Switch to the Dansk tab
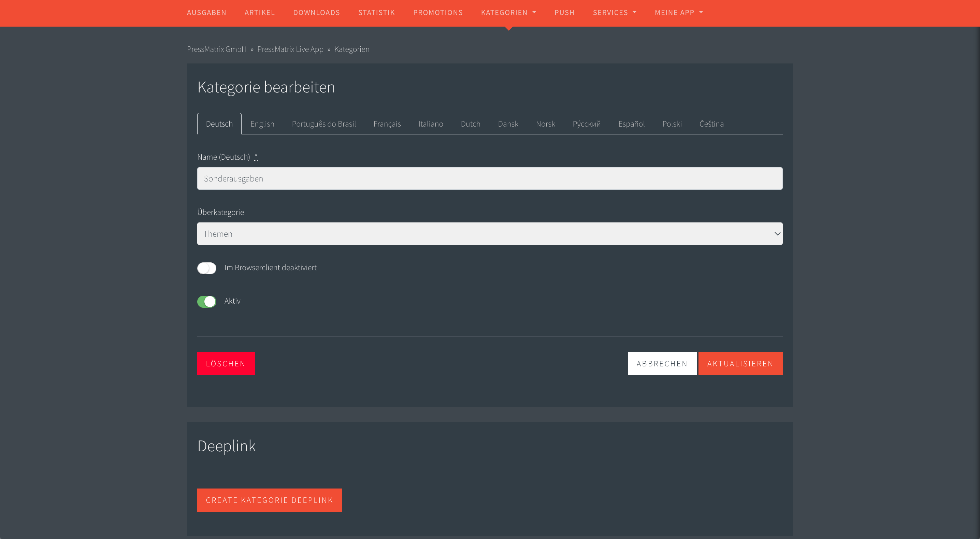The height and width of the screenshot is (539, 980). pos(508,123)
